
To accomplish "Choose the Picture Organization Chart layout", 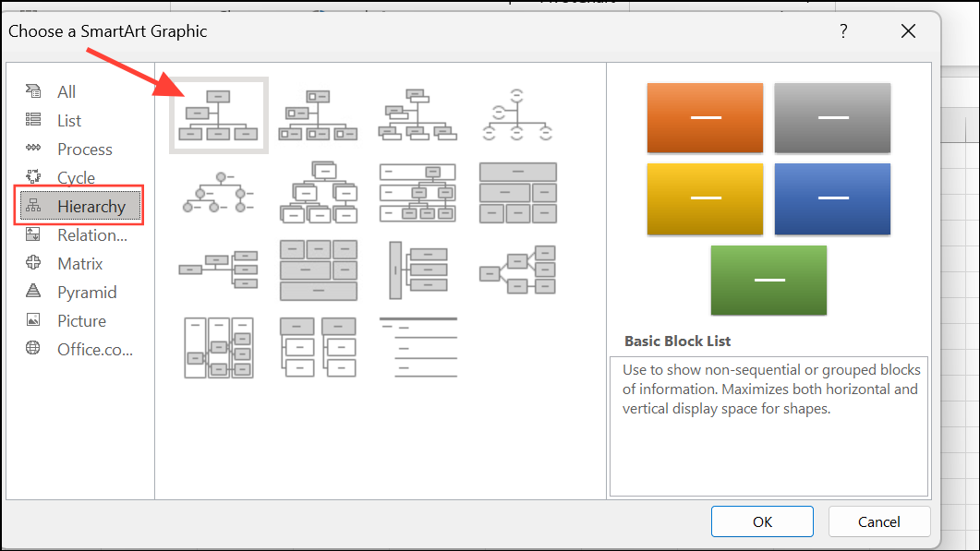I will click(318, 115).
